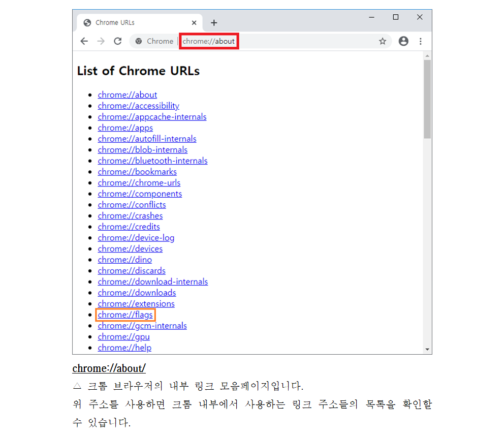Open the chrome://bookmarks link
Viewport: 504px width, 436px height.
tap(137, 172)
